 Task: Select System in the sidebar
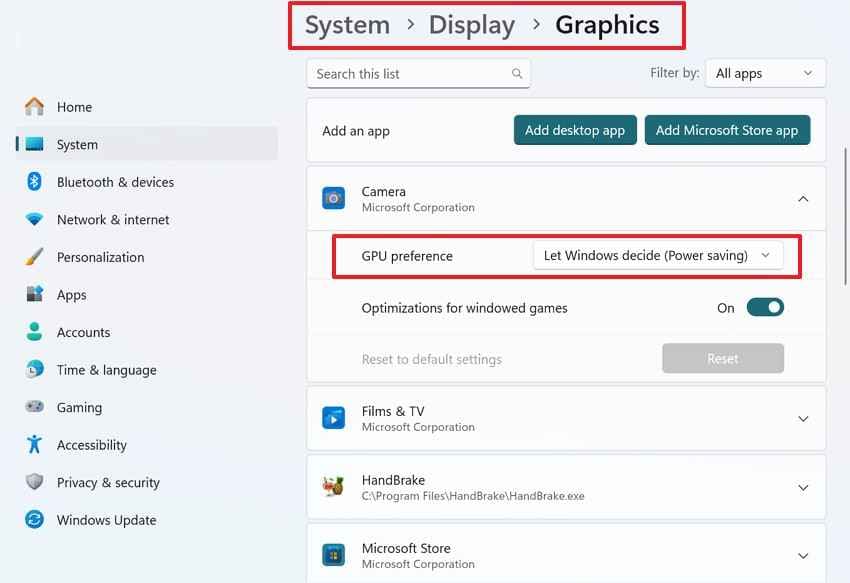click(146, 144)
